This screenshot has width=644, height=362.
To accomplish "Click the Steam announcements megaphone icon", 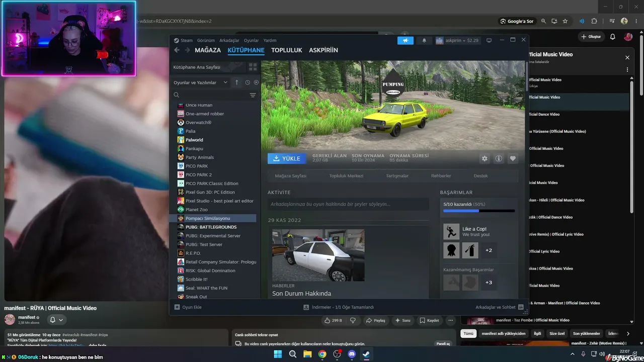I will (x=405, y=40).
